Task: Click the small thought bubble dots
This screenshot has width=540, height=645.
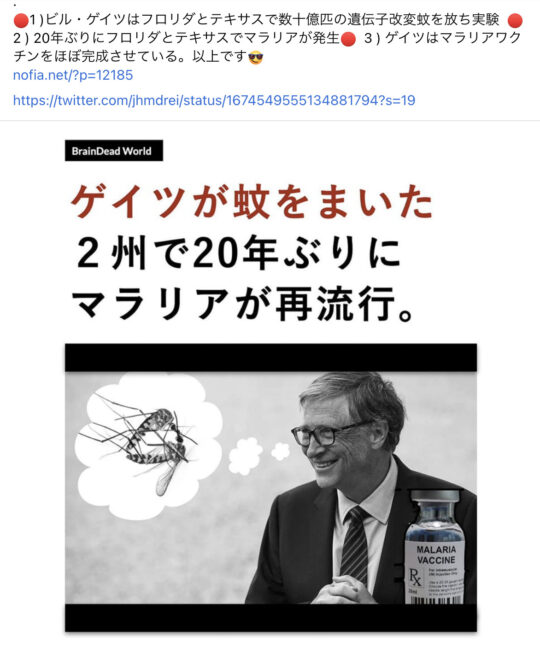Action: [259, 455]
